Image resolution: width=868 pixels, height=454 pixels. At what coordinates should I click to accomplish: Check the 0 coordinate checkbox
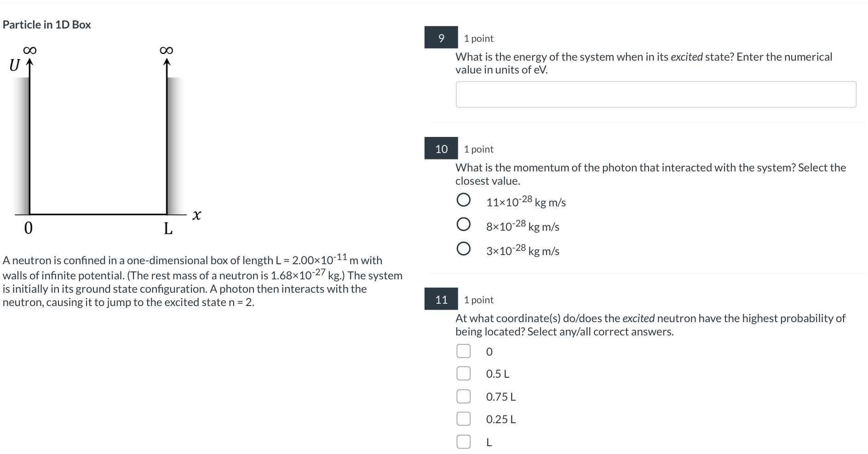coord(463,351)
